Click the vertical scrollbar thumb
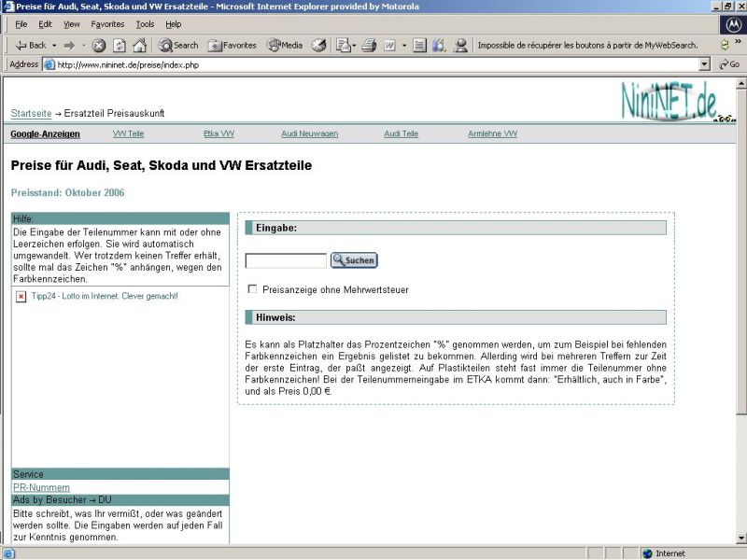 tap(741, 251)
